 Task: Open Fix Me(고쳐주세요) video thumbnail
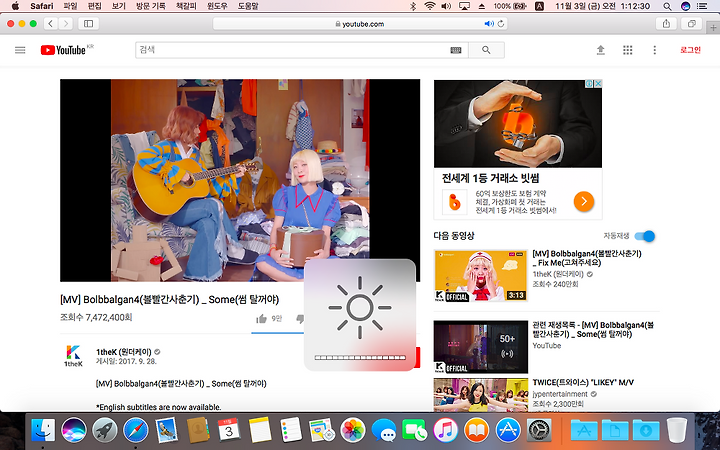pos(481,276)
